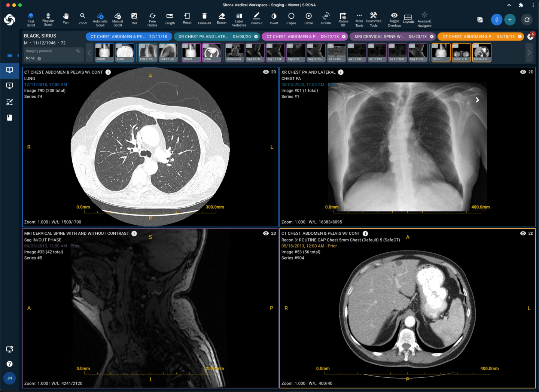Close the CT CHEST 05/18/13 study tab
This screenshot has width=539, height=392.
click(x=520, y=36)
